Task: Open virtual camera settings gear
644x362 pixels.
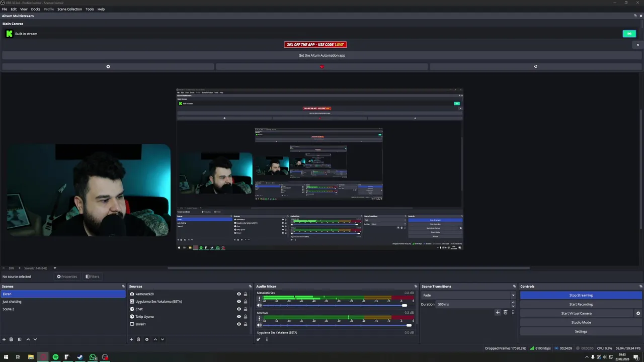Action: click(638, 313)
